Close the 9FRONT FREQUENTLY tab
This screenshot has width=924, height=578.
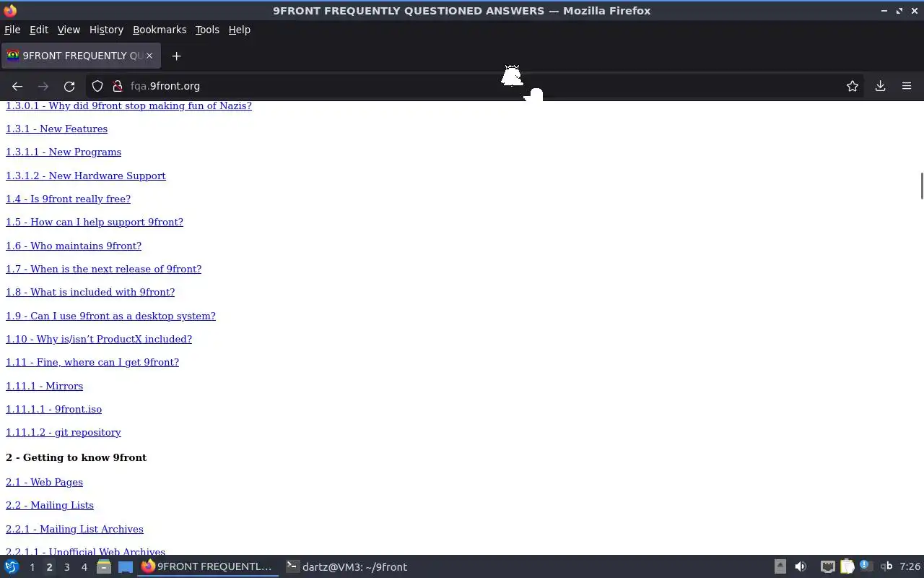149,56
